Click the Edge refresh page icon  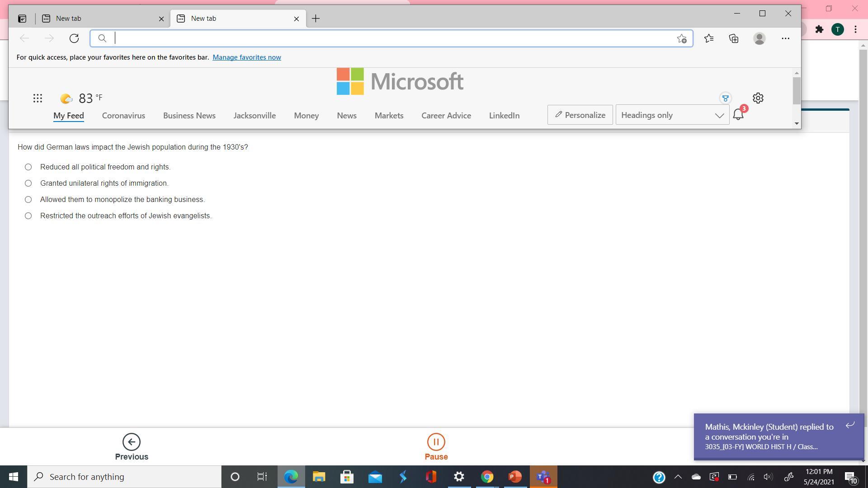(74, 38)
